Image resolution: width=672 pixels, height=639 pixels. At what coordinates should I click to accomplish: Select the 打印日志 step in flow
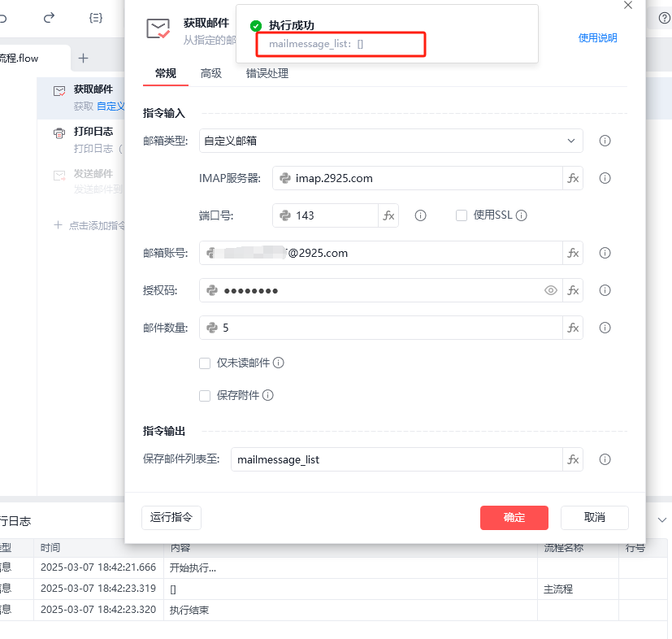(81, 140)
